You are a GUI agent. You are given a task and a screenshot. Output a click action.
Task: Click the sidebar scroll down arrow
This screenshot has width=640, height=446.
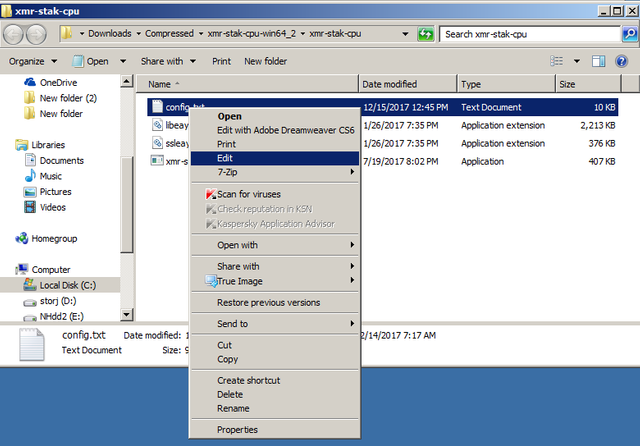[x=127, y=314]
